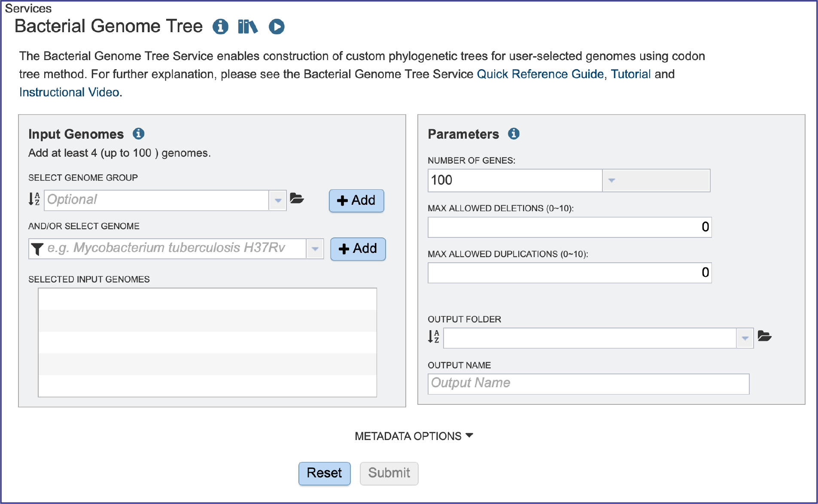Click the filter icon in the genome search box
818x504 pixels.
point(38,249)
